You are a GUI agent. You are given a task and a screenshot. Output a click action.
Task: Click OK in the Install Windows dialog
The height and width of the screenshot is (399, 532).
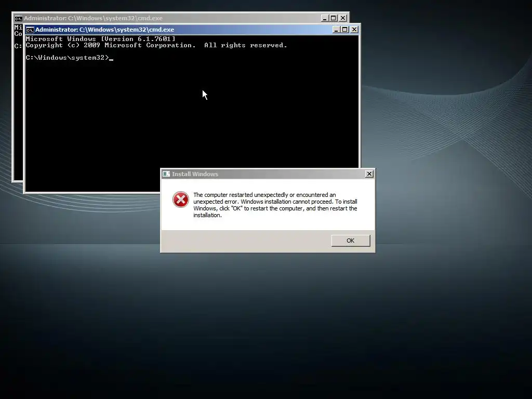point(351,241)
